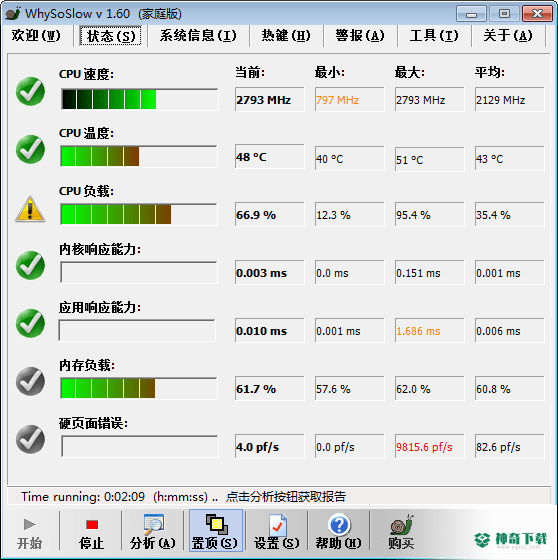Click the CPU 负载 level bar
Screen dimensions: 558x560
[x=139, y=214]
